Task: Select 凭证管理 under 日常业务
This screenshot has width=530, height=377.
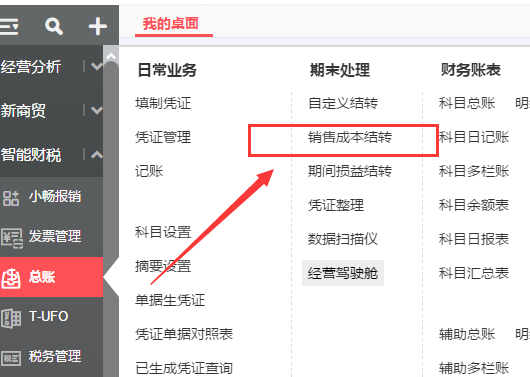Action: point(163,137)
